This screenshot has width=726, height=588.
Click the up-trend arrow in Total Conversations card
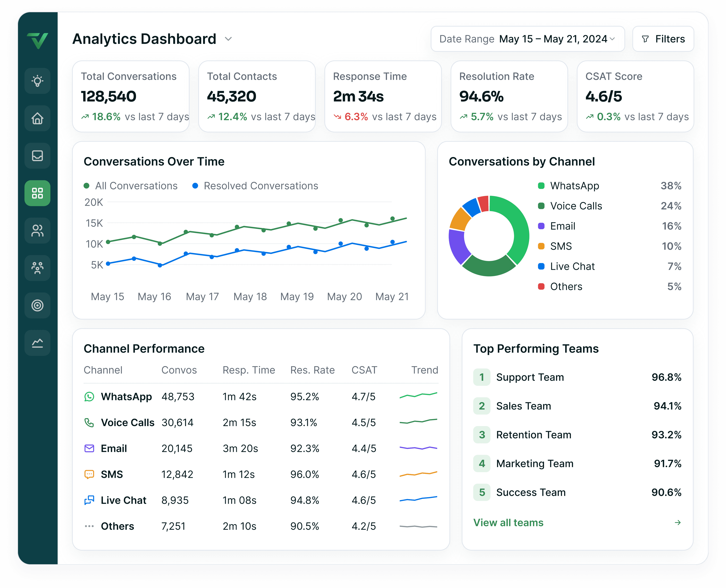(x=85, y=117)
